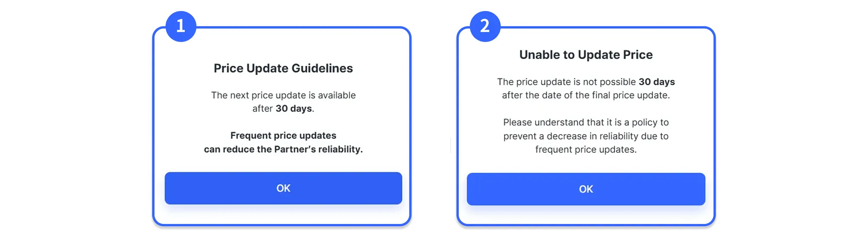Viewport: 868px width, 249px height.
Task: Click 'The price update is not possible' text
Action: point(566,82)
